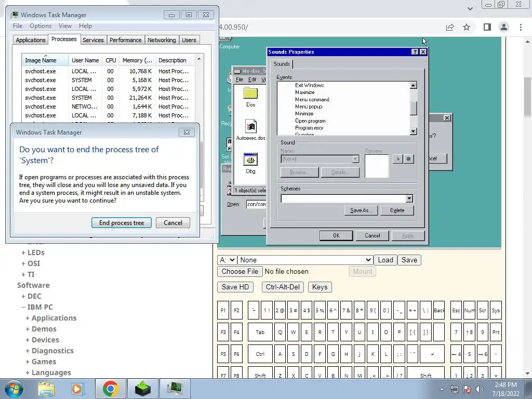Open the Task Manager Options menu

coord(41,26)
